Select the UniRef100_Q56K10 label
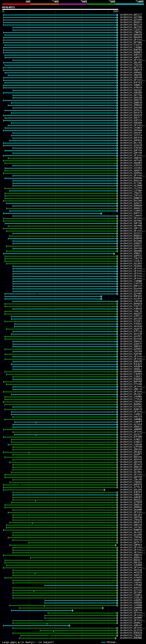146x644 pixels. point(131,342)
